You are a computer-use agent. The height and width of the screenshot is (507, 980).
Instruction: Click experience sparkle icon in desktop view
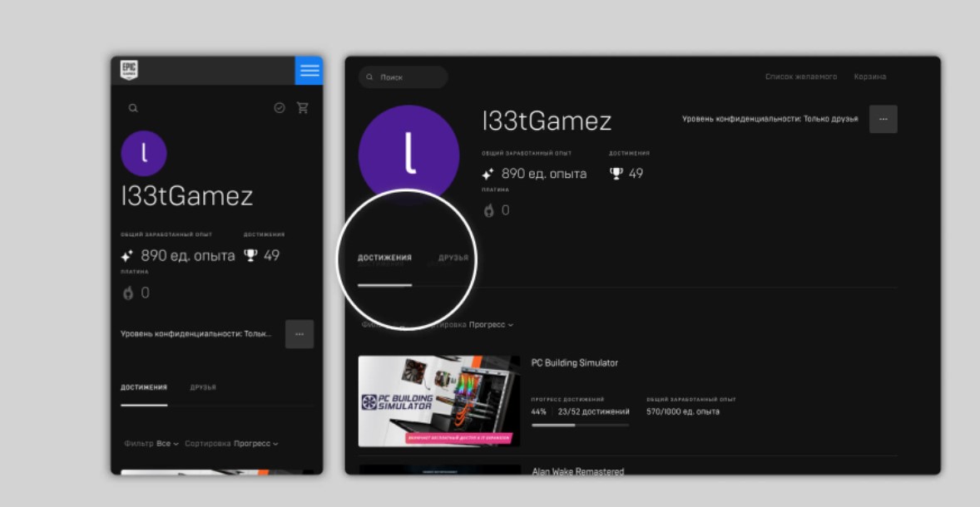pyautogui.click(x=488, y=175)
